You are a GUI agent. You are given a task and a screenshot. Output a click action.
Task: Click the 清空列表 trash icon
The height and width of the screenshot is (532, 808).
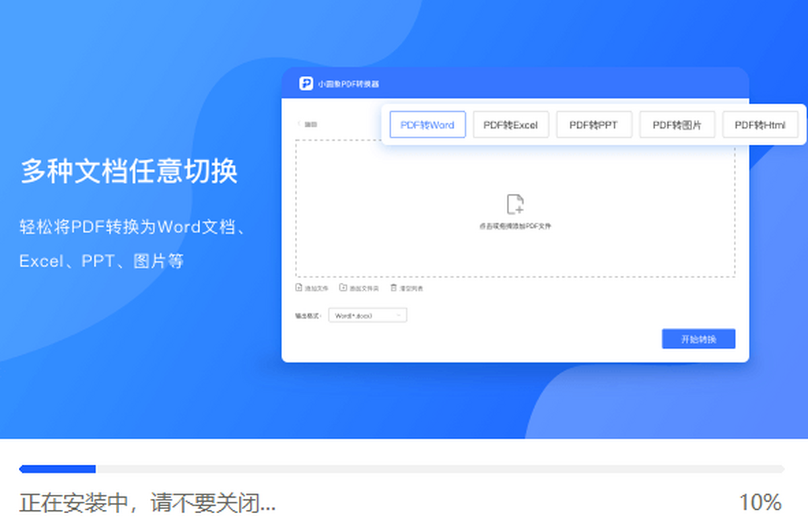click(x=394, y=288)
